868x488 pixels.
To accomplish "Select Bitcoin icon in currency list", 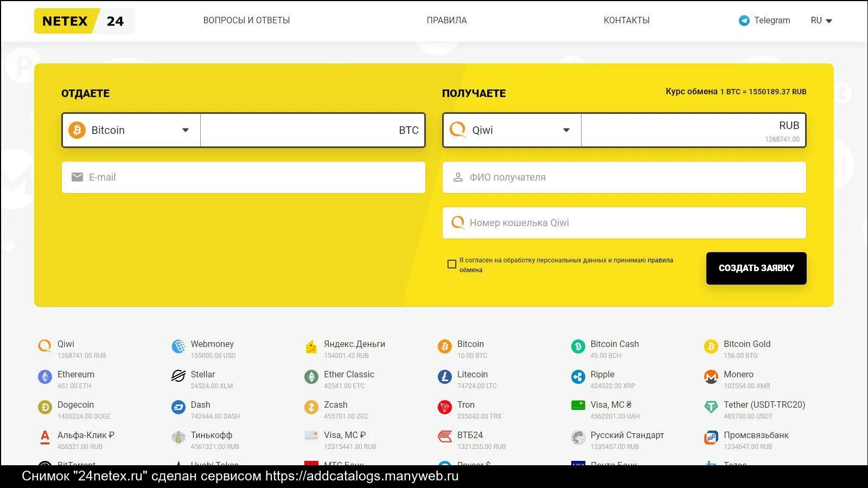I will coord(445,346).
